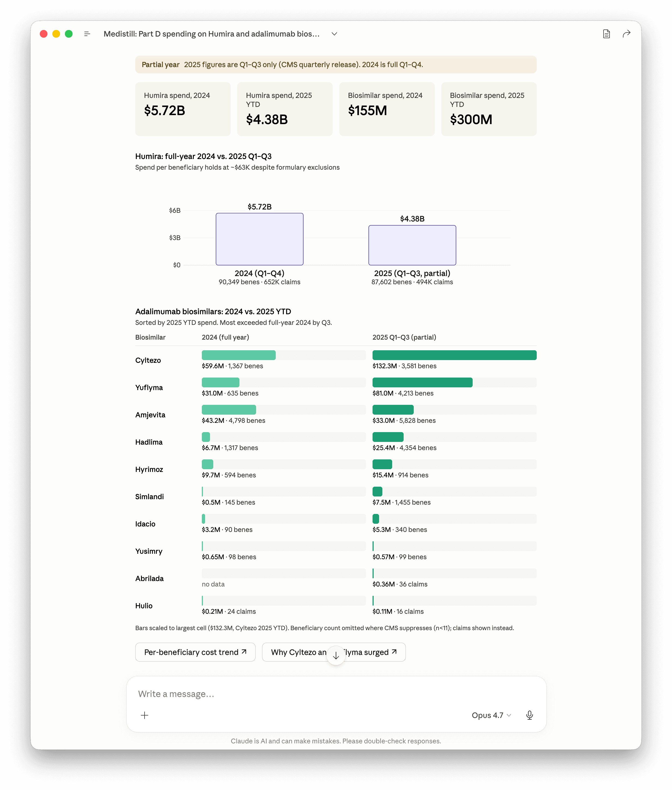Screen dimensions: 672x790
Task: Click the Biosimilar spend, 2025 YTD card
Action: tap(489, 109)
